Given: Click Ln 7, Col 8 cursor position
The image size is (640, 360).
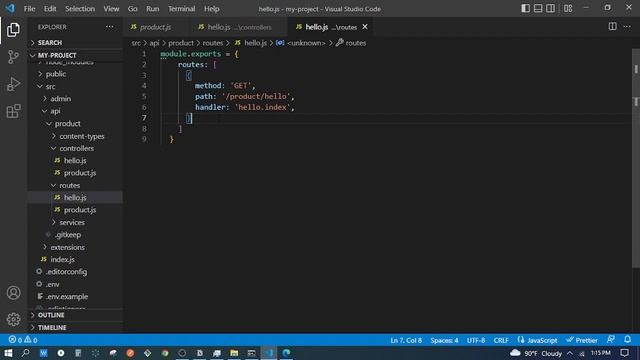Looking at the screenshot, I should point(406,340).
